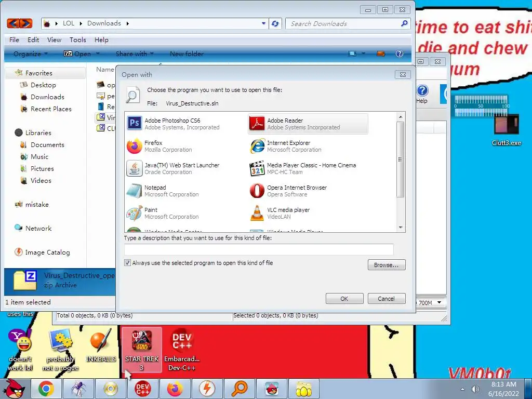Open Chrome from the taskbar

pos(46,389)
